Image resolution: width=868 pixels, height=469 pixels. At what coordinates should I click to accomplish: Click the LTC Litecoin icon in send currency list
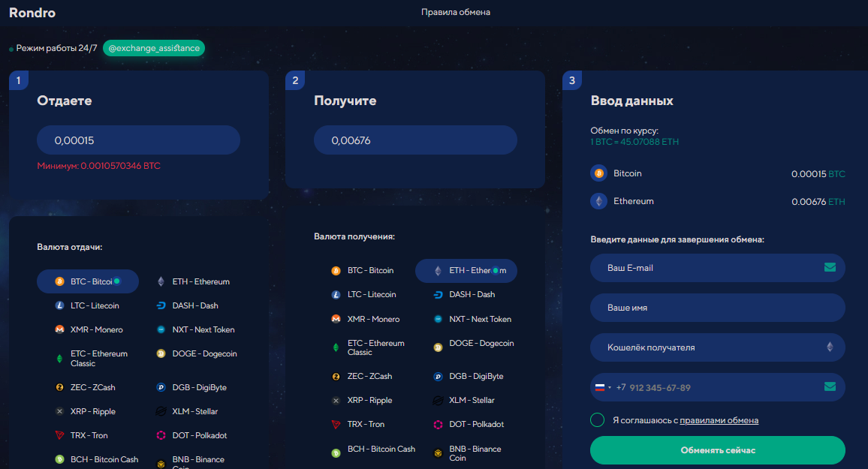(x=59, y=305)
